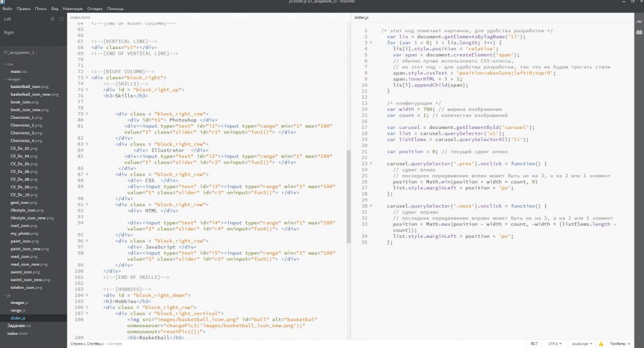Open main.css in the file tree
The width and height of the screenshot is (644, 348).
tap(18, 72)
